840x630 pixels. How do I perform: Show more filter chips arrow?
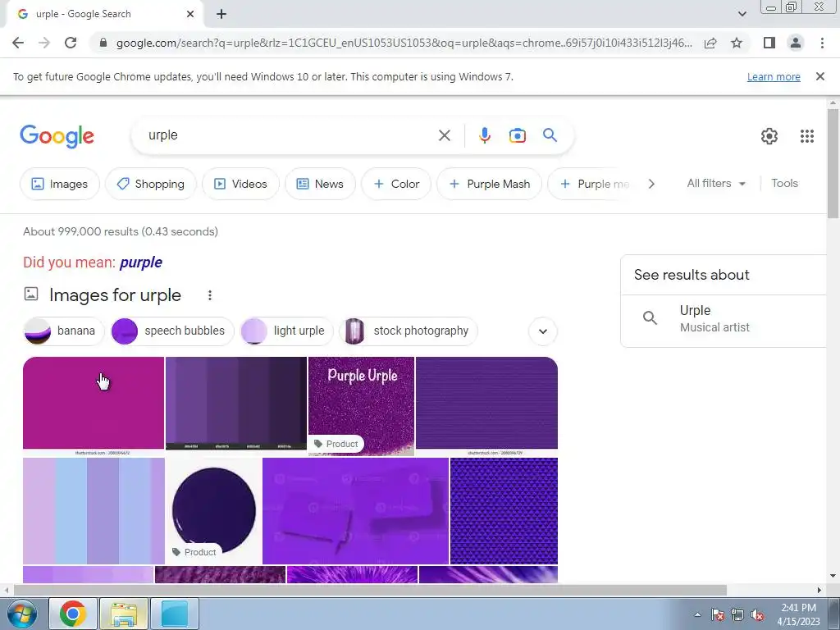651,184
